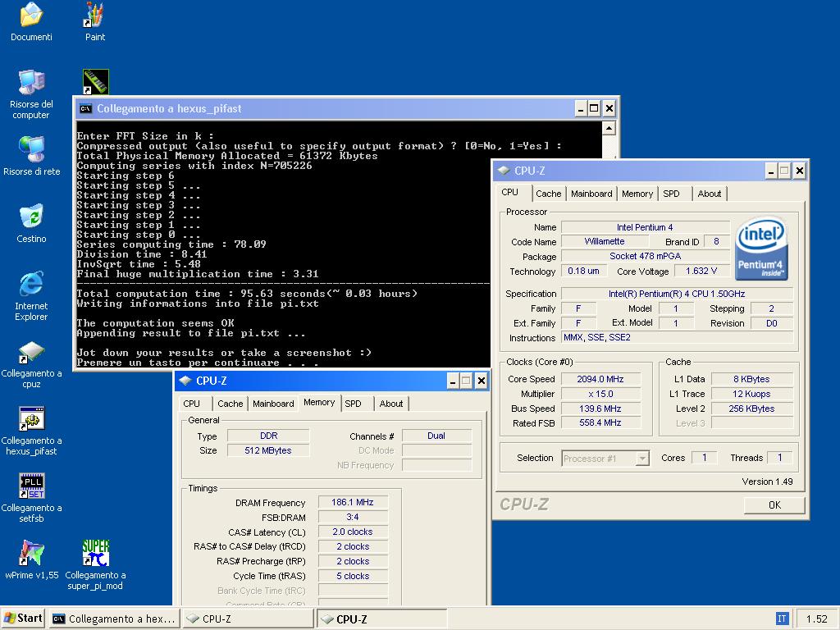The height and width of the screenshot is (630, 840).
Task: Click Multiplier value x 15.0
Action: 600,394
